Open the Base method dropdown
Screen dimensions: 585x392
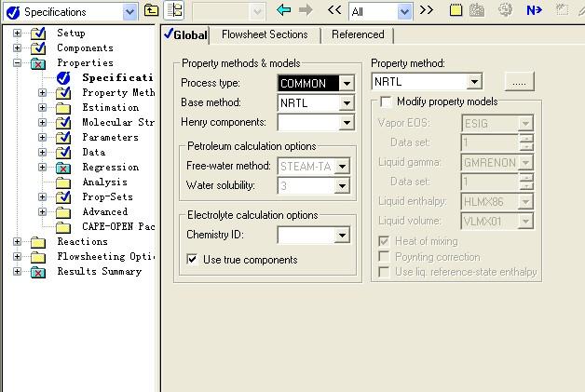click(347, 103)
